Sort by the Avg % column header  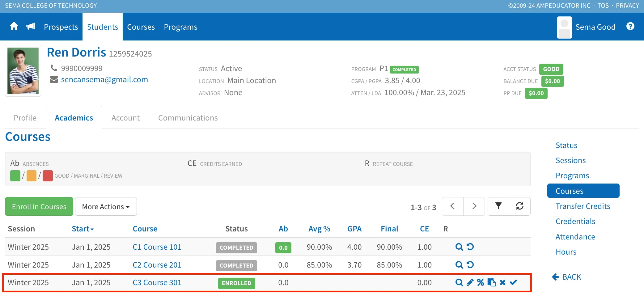pyautogui.click(x=319, y=229)
